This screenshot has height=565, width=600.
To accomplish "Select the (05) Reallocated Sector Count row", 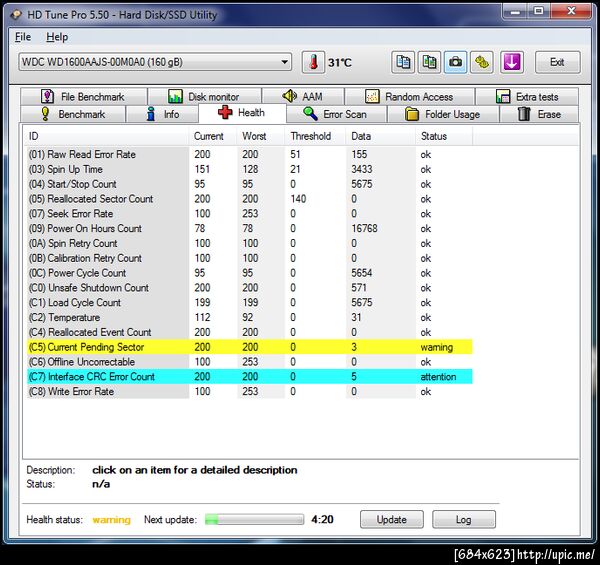I will pos(249,199).
